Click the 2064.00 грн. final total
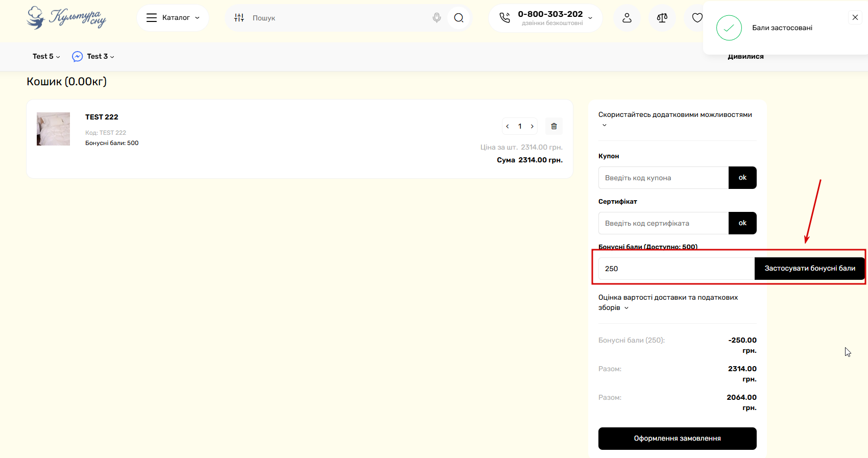This screenshot has height=458, width=868. [742, 402]
